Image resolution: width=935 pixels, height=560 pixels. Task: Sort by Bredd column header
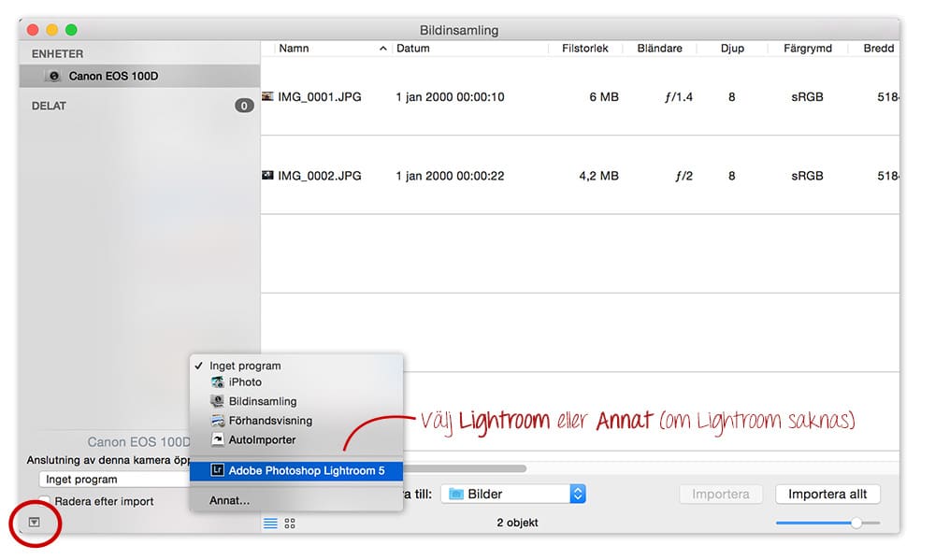(878, 49)
